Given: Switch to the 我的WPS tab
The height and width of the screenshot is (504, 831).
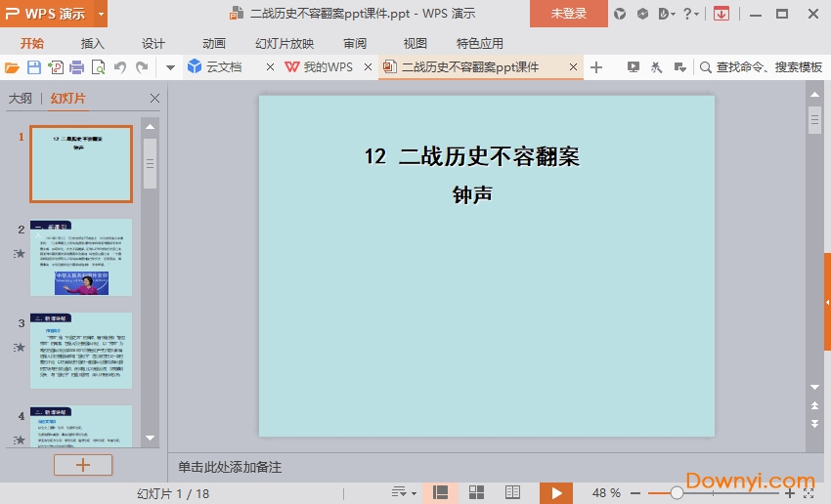Looking at the screenshot, I should coord(328,67).
